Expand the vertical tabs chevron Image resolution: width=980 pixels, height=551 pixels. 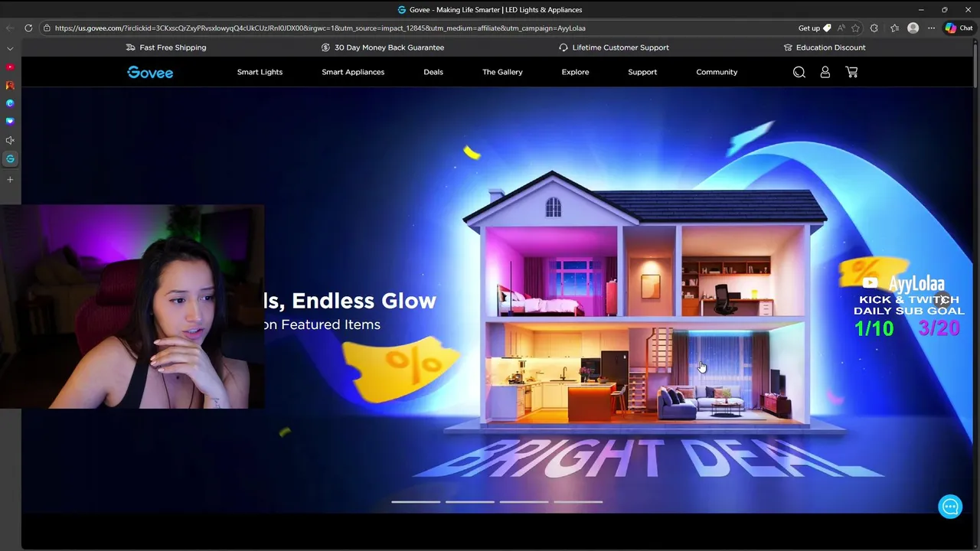click(10, 48)
